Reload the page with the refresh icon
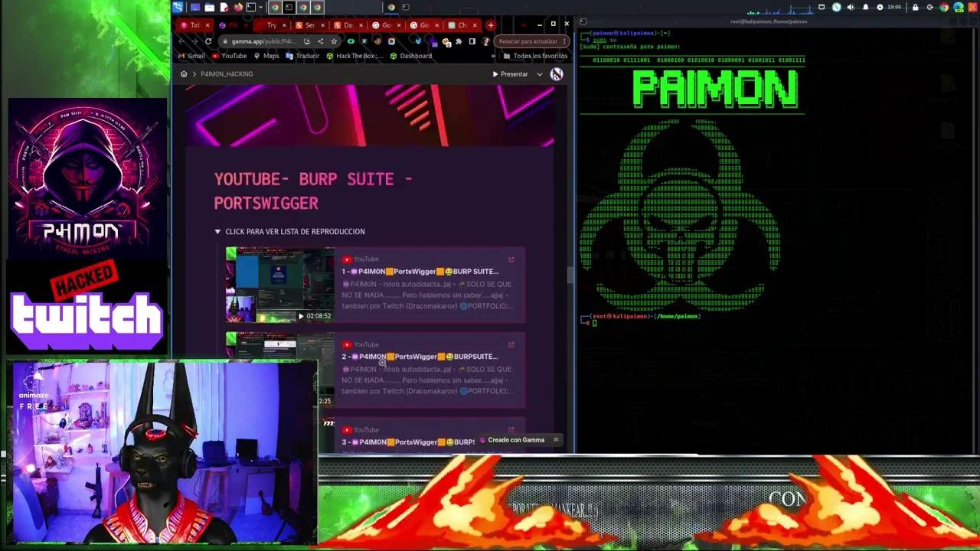The image size is (980, 551). tap(208, 41)
